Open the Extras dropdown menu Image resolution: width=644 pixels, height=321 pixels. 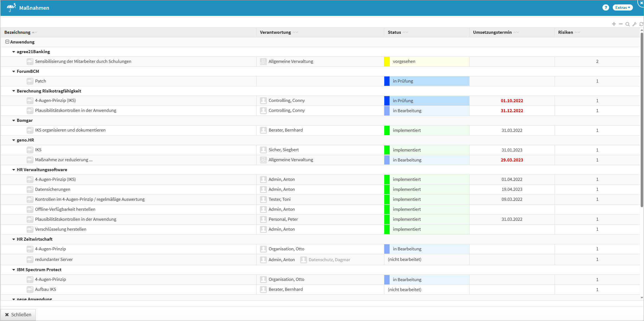pyautogui.click(x=622, y=7)
